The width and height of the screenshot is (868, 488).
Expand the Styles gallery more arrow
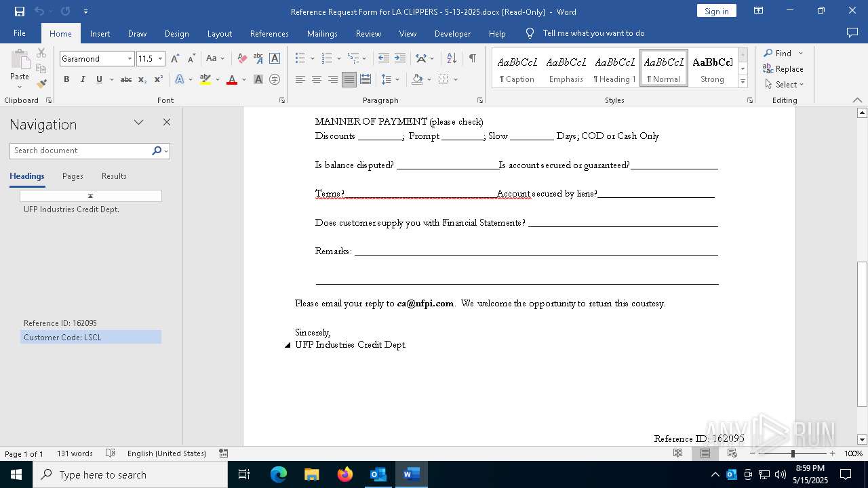click(743, 82)
